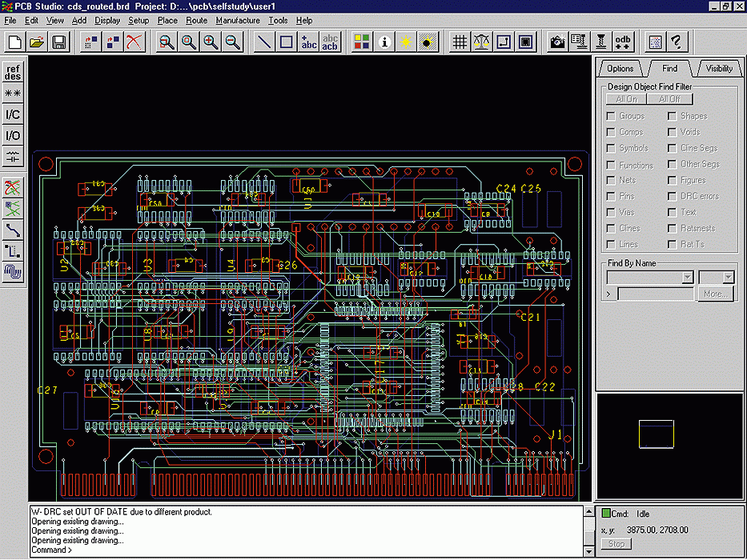Click the question mark help icon

tap(677, 42)
